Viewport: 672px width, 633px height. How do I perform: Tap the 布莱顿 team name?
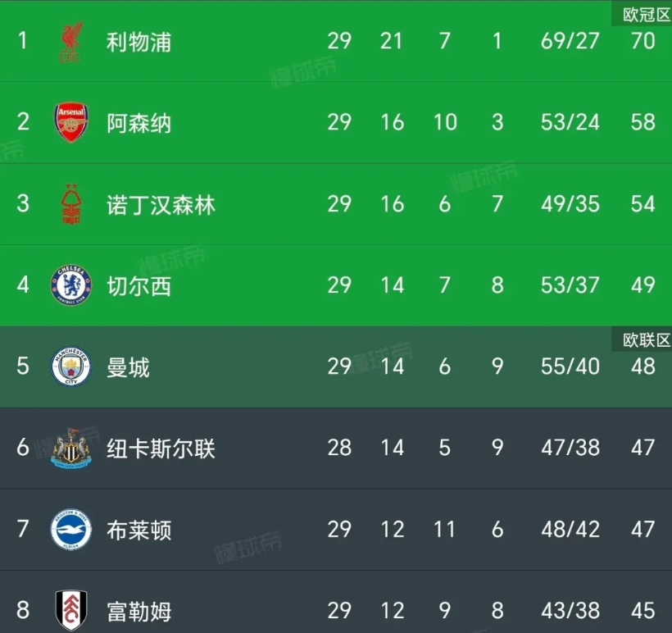coord(138,530)
